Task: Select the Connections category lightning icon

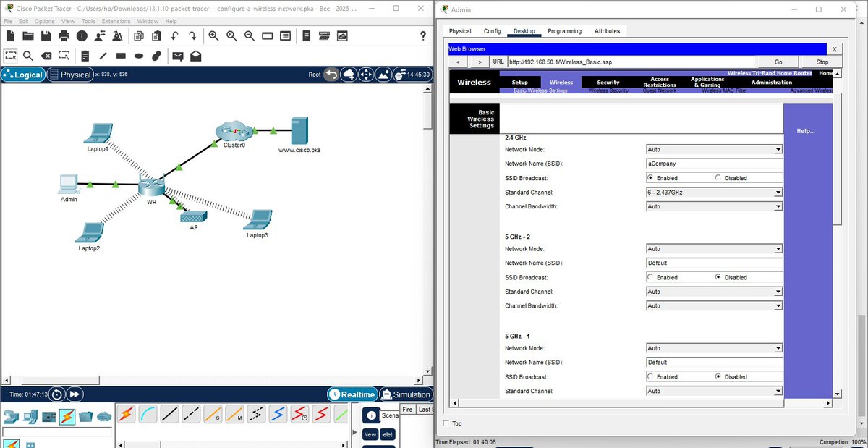Action: (x=67, y=416)
